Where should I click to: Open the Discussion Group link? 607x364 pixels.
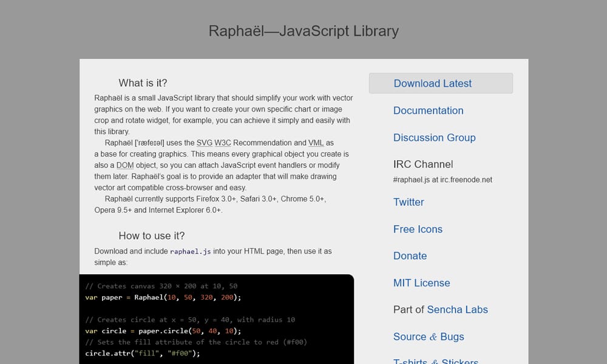pyautogui.click(x=435, y=138)
